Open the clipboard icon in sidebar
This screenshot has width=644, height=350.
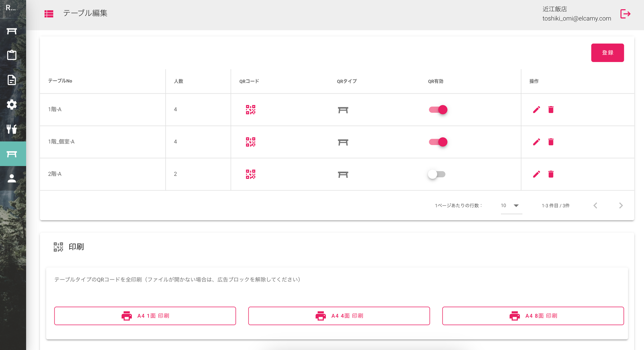point(12,55)
